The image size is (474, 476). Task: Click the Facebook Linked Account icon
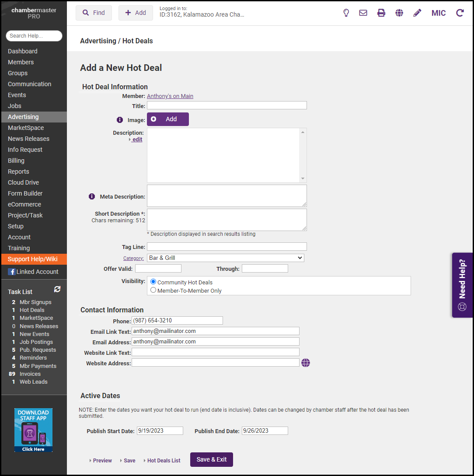(x=11, y=272)
